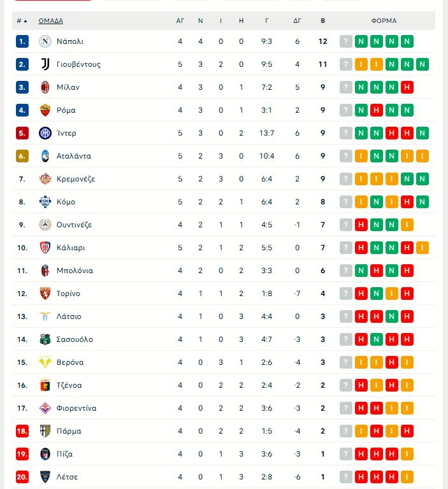
Task: Open the Κρεμονέζε team link
Action: pyautogui.click(x=75, y=179)
